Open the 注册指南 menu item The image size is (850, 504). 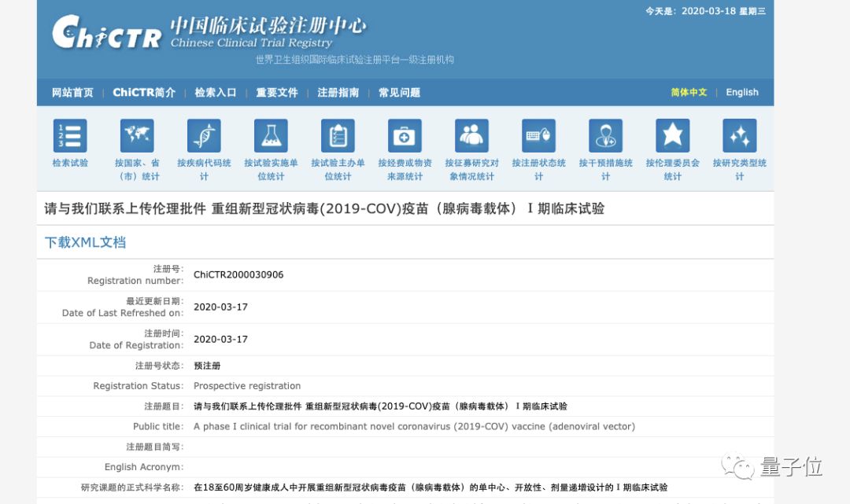(x=338, y=93)
